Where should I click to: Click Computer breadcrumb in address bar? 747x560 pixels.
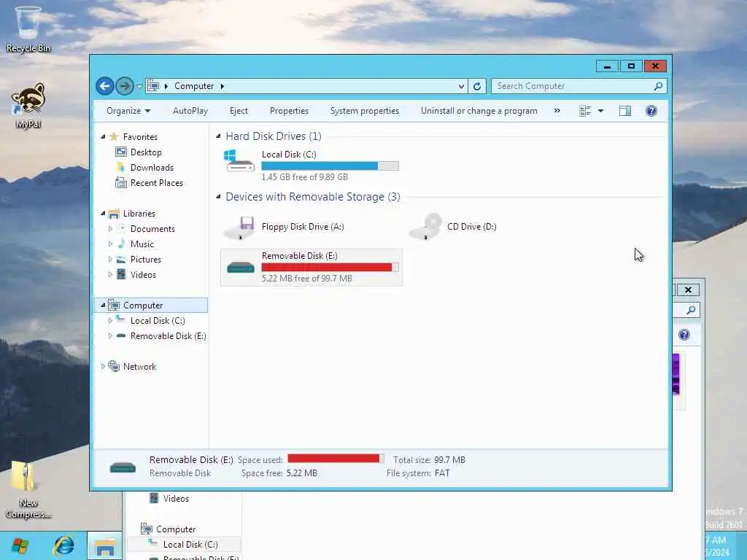[x=194, y=86]
